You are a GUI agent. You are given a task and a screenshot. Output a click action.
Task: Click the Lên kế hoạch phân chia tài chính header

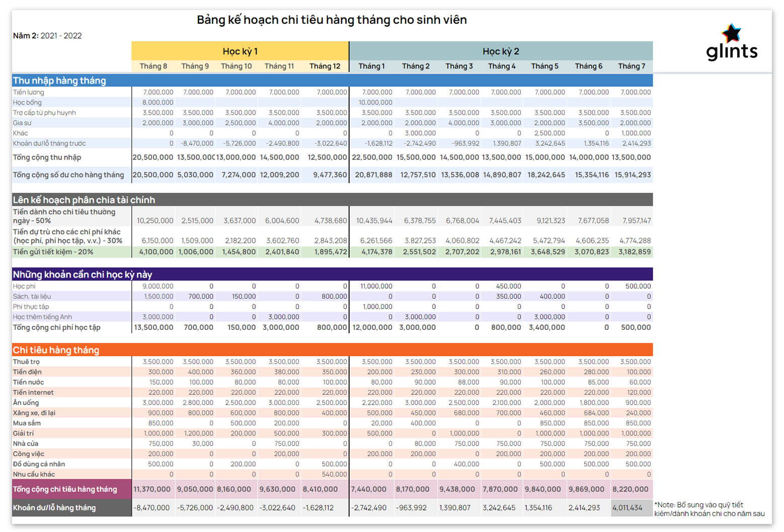tap(84, 200)
